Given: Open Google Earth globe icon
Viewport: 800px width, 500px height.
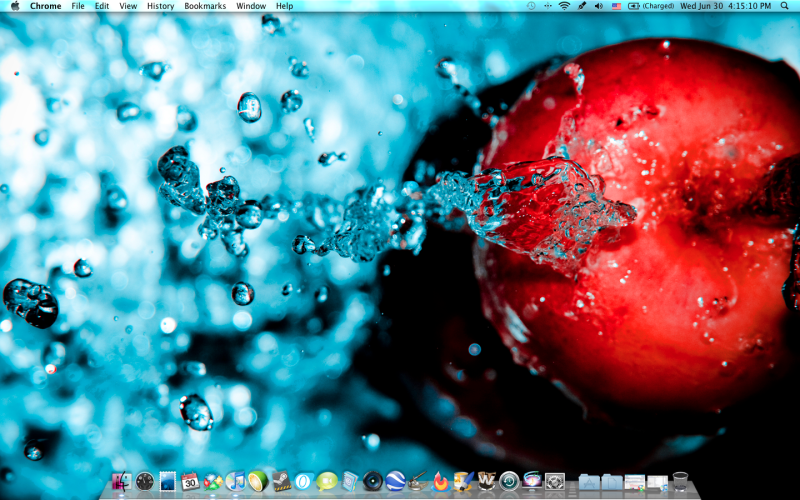Looking at the screenshot, I should click(395, 481).
